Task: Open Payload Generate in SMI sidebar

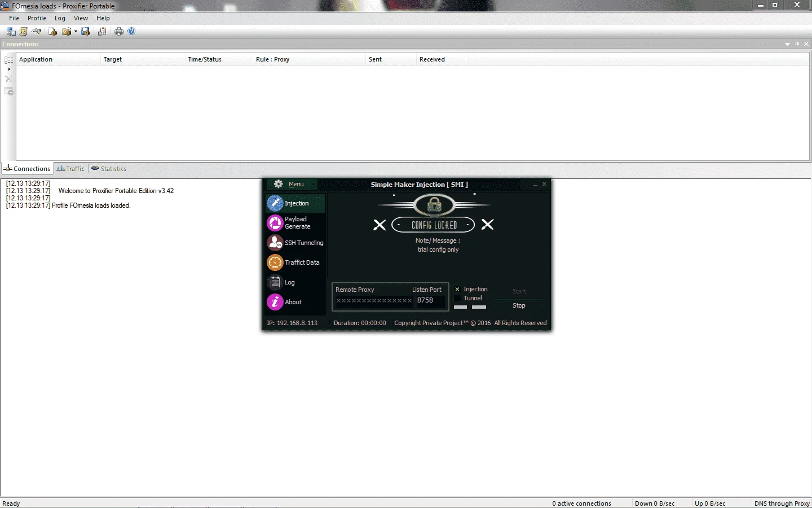Action: tap(295, 223)
